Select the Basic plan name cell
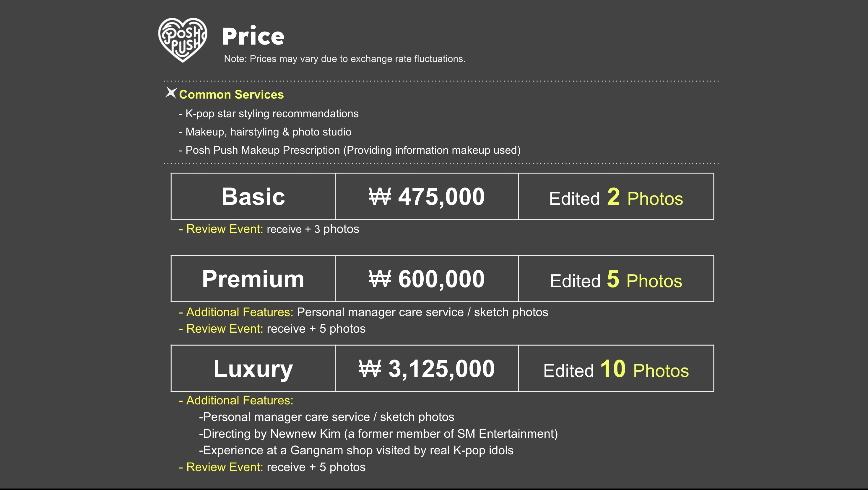 253,196
